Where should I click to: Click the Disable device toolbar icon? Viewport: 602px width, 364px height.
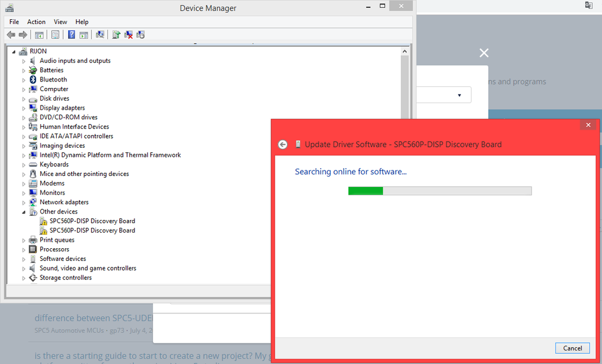pos(140,35)
